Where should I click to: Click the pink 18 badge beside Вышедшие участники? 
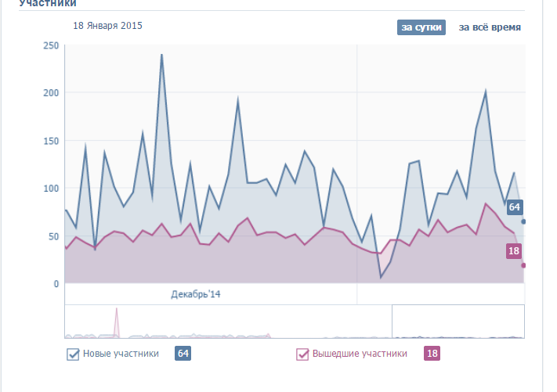click(432, 354)
